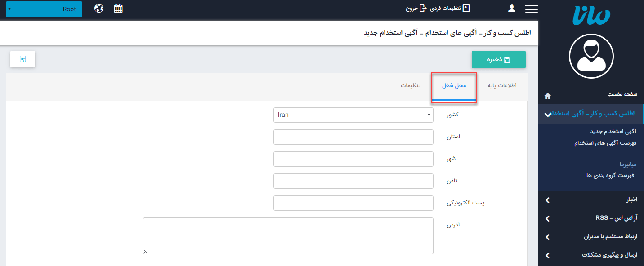Open the calendar icon in the header
Screen dimensions: 644x266
118,8
